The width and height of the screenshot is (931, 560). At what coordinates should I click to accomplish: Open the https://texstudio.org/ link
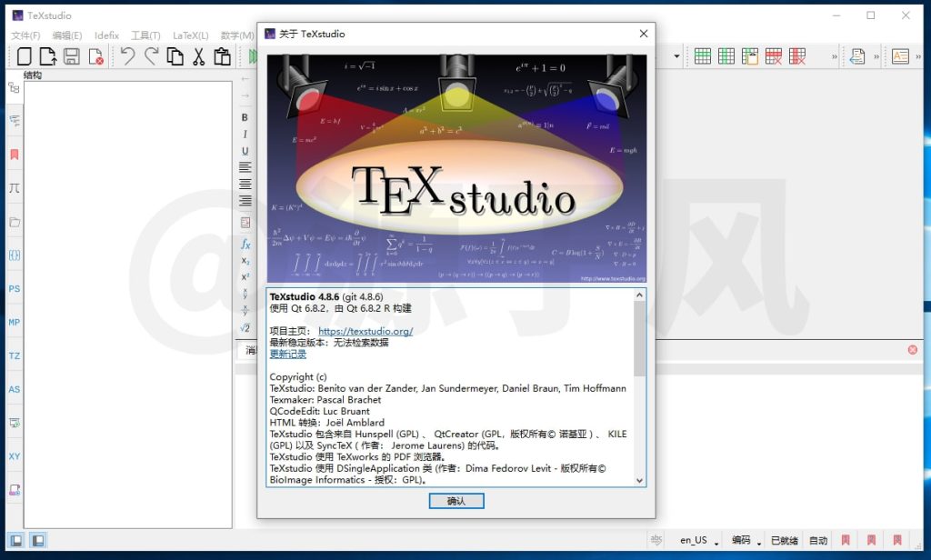tap(365, 332)
